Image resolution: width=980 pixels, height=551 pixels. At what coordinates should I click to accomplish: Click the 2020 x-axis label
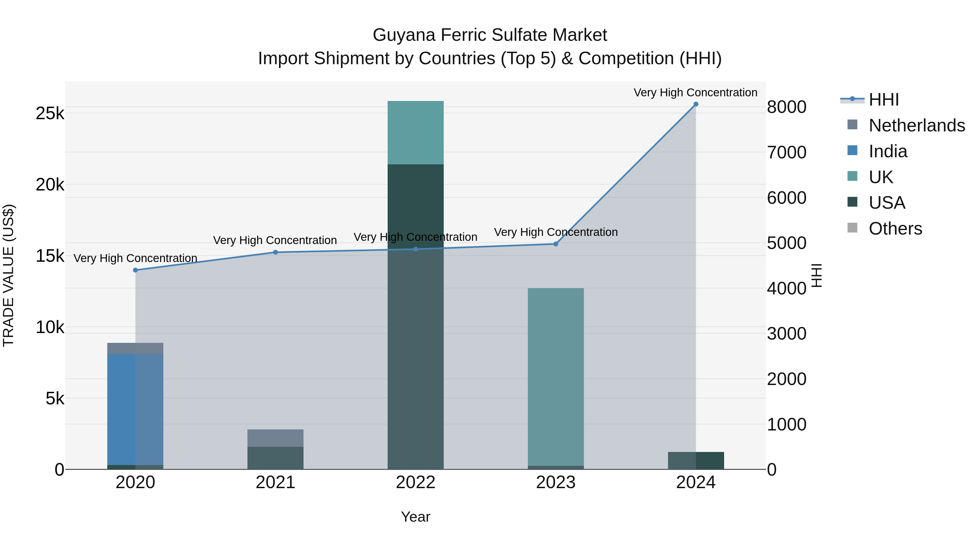[x=136, y=482]
